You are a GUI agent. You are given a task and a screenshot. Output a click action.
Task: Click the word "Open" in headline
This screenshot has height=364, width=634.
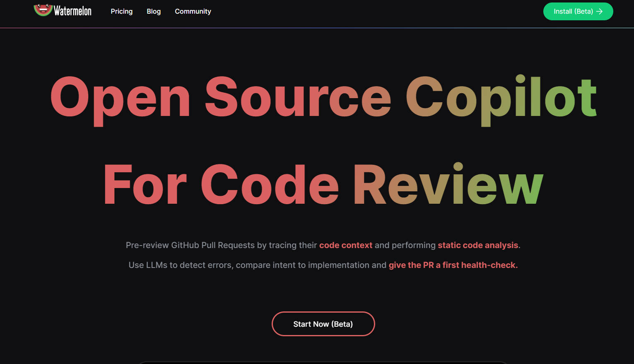click(120, 99)
